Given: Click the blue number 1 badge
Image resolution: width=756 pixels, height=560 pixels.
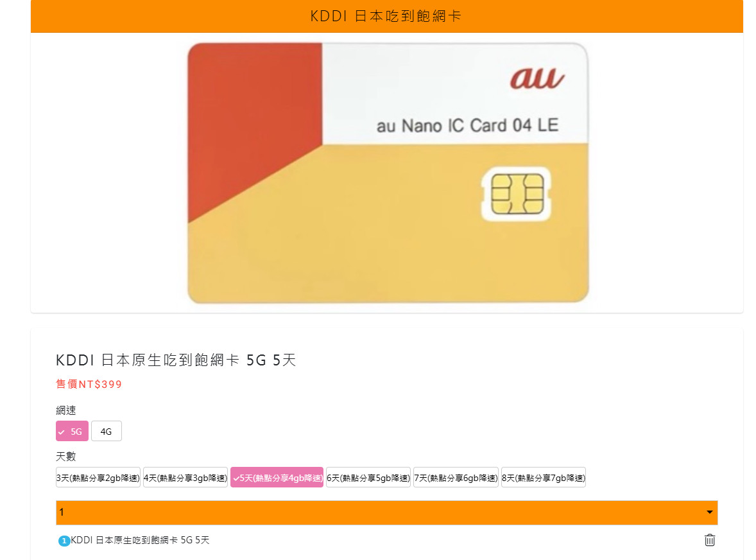Looking at the screenshot, I should (x=64, y=541).
